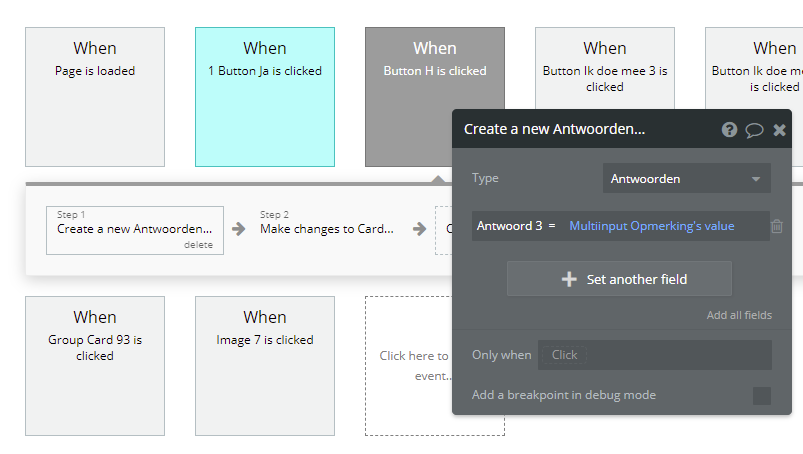This screenshot has height=454, width=803.
Task: Select the Button Ik doe mee 3 event
Action: coord(605,80)
